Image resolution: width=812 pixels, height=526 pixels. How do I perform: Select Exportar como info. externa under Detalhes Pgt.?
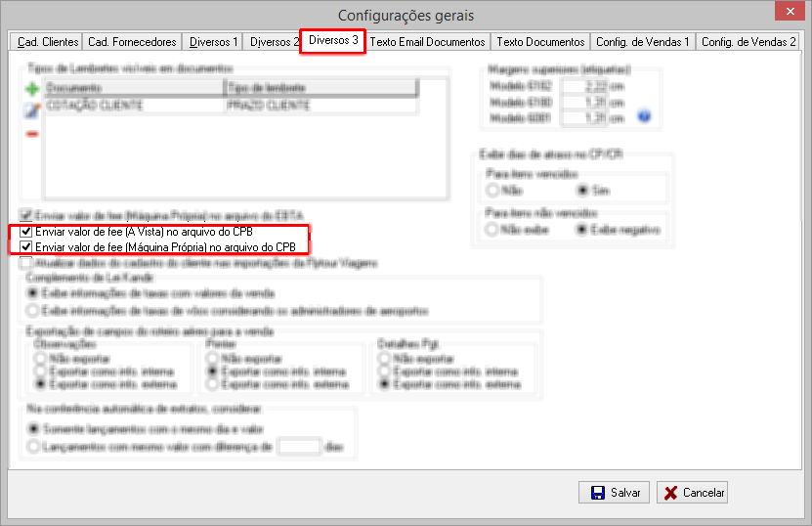tap(384, 384)
